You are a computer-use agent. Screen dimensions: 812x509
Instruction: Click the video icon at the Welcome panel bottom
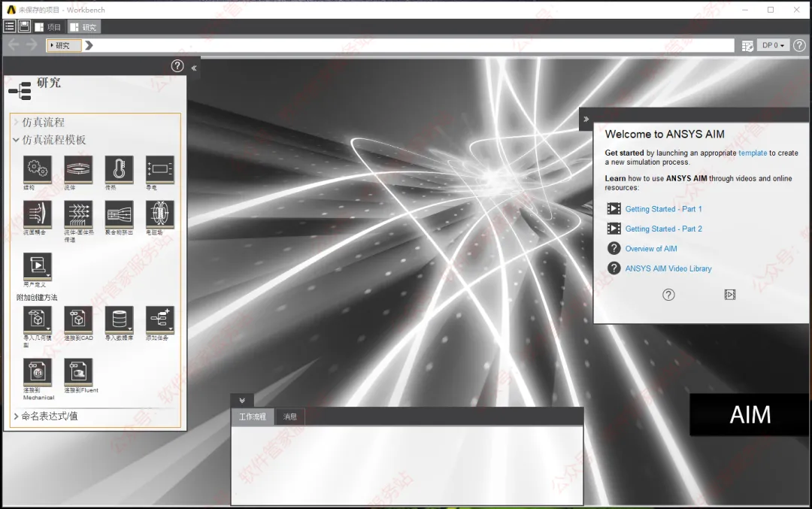pyautogui.click(x=729, y=295)
